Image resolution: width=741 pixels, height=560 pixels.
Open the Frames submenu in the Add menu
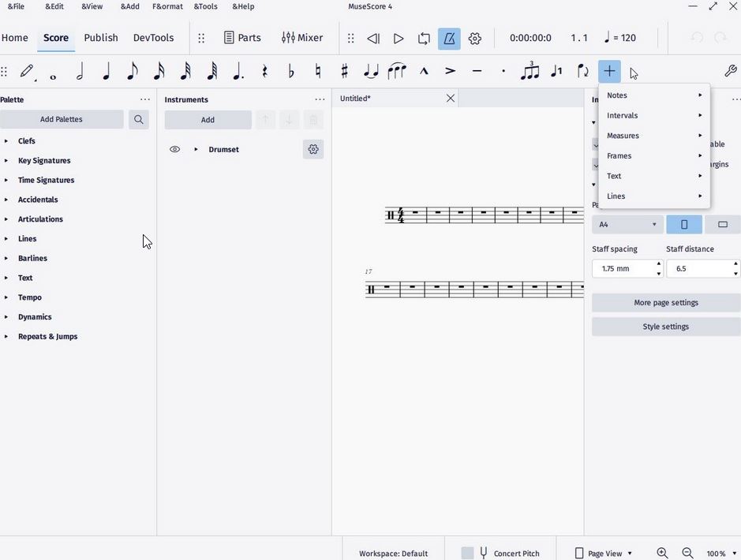tap(619, 155)
